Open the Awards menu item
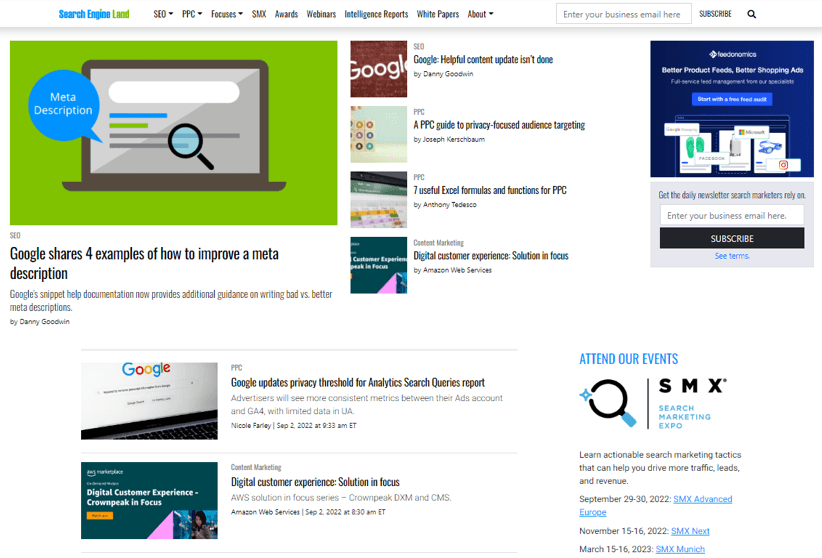This screenshot has width=822, height=558. (x=286, y=14)
